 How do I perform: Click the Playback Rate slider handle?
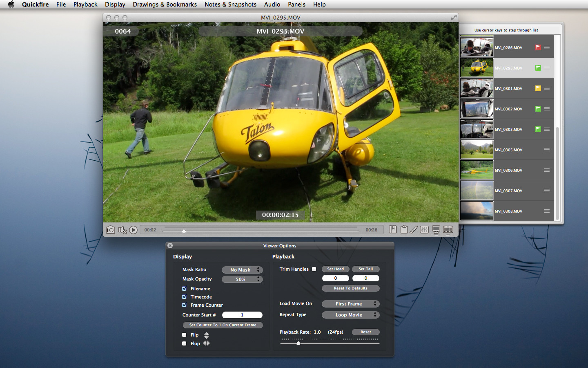[x=298, y=343]
